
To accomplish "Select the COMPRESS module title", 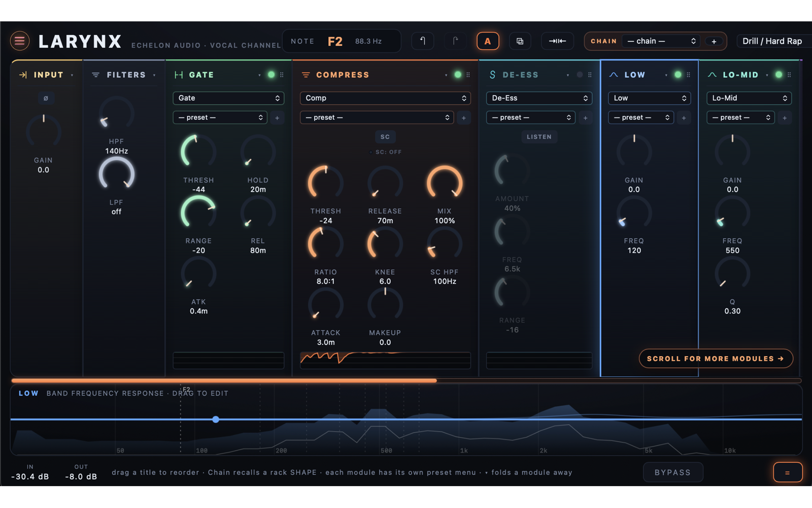I will (343, 75).
